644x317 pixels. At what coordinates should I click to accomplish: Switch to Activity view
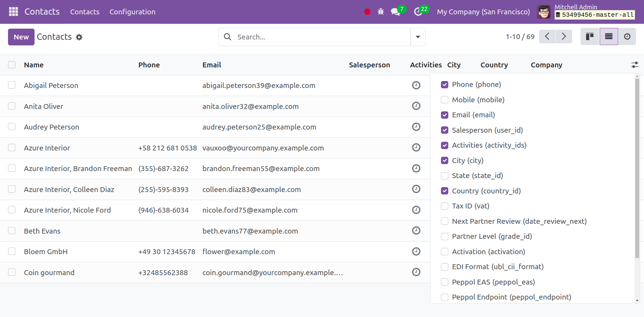click(x=627, y=37)
